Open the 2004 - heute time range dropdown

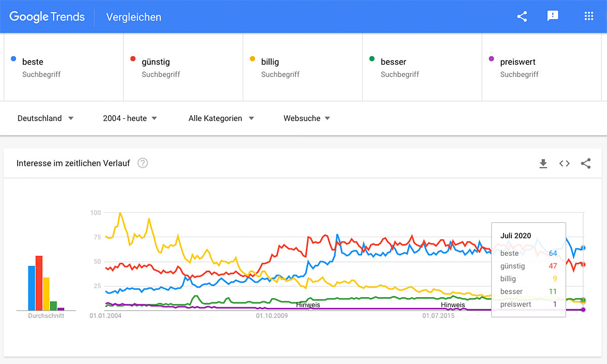point(130,118)
